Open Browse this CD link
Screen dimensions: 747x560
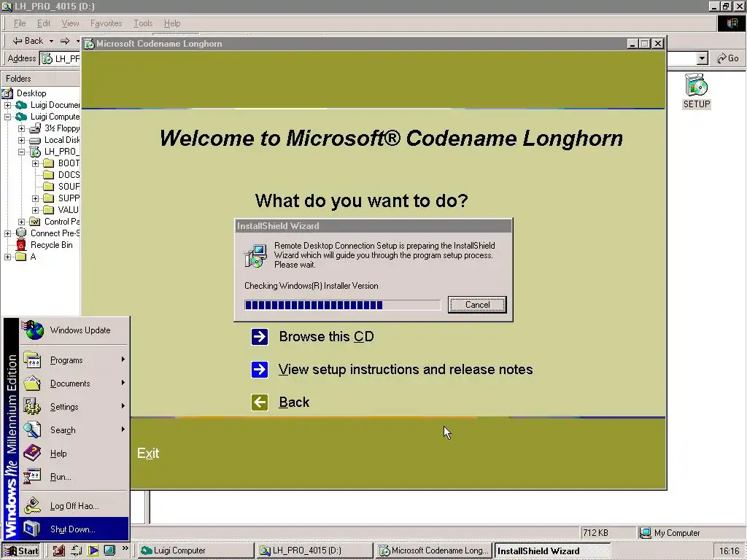326,337
